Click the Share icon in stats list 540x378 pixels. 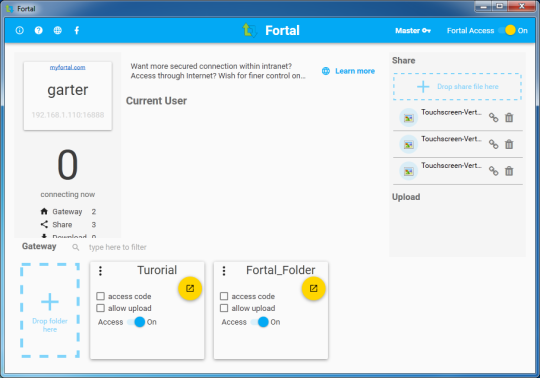pos(44,224)
